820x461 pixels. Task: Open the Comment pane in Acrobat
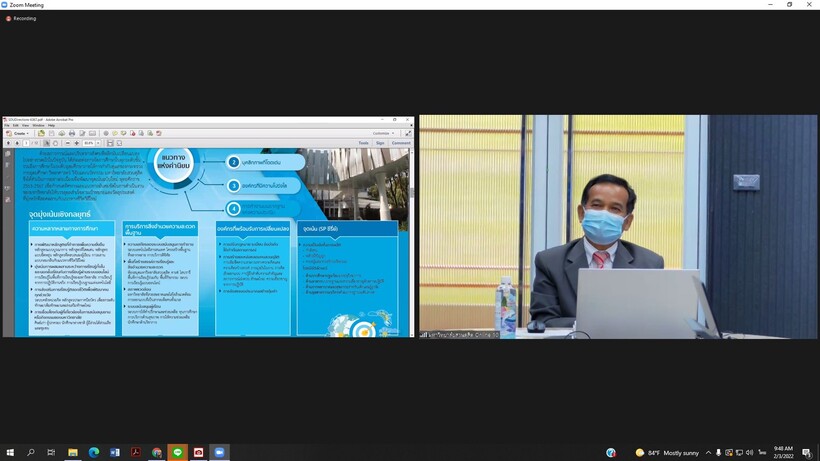400,143
